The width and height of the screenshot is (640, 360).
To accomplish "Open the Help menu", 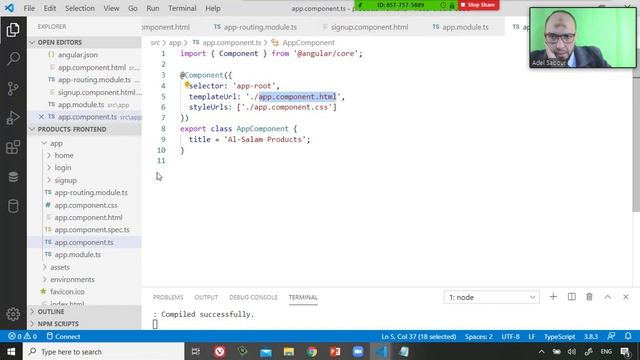I will (x=213, y=8).
